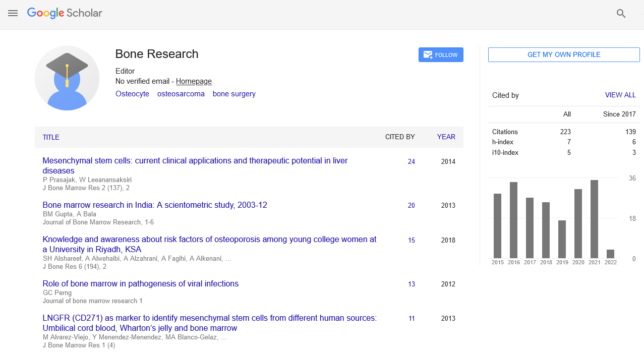Click View All in Cited by
Image resolution: width=644 pixels, height=352 pixels.
tap(620, 95)
